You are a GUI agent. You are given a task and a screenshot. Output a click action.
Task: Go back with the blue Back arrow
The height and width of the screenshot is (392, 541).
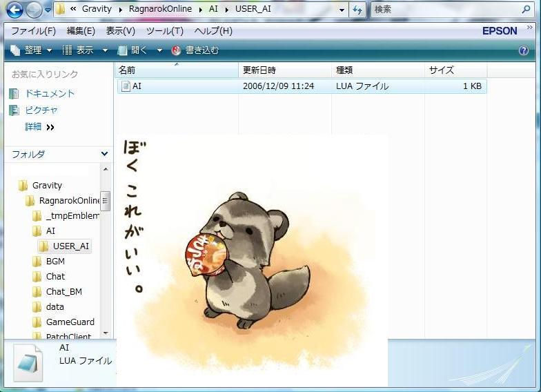pyautogui.click(x=14, y=10)
